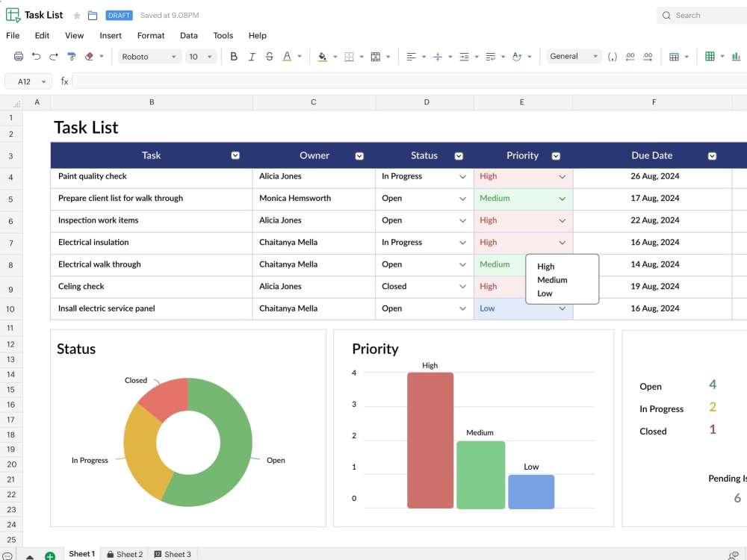Viewport: 747px width, 560px height.
Task: Open the Status column filter dropdown
Action: point(459,156)
